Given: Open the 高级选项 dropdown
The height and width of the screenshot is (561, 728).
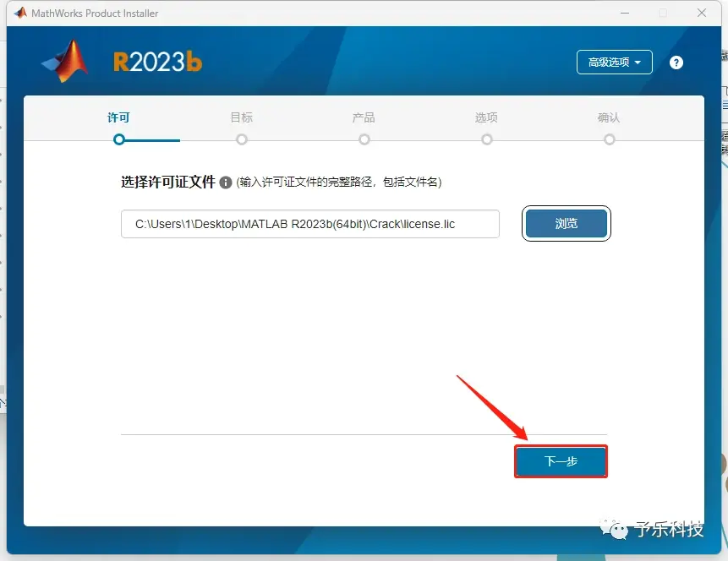Looking at the screenshot, I should click(x=614, y=63).
